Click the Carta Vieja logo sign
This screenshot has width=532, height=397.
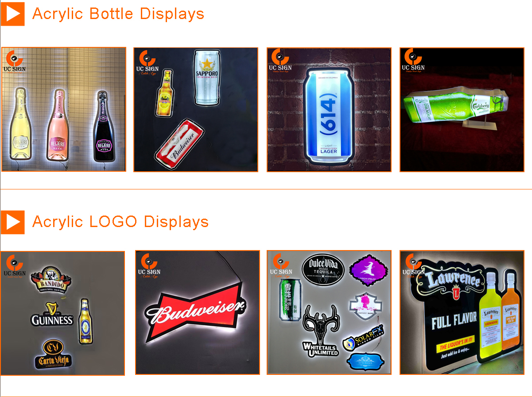[54, 354]
